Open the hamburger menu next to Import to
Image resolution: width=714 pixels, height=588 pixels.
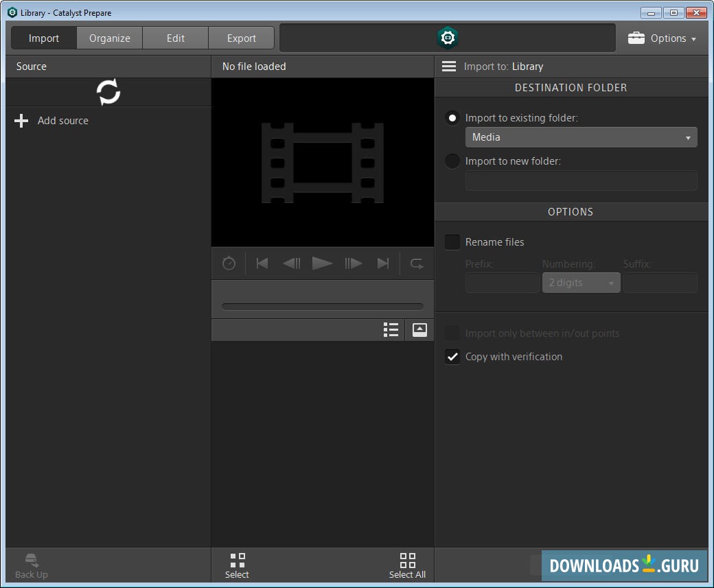(448, 66)
